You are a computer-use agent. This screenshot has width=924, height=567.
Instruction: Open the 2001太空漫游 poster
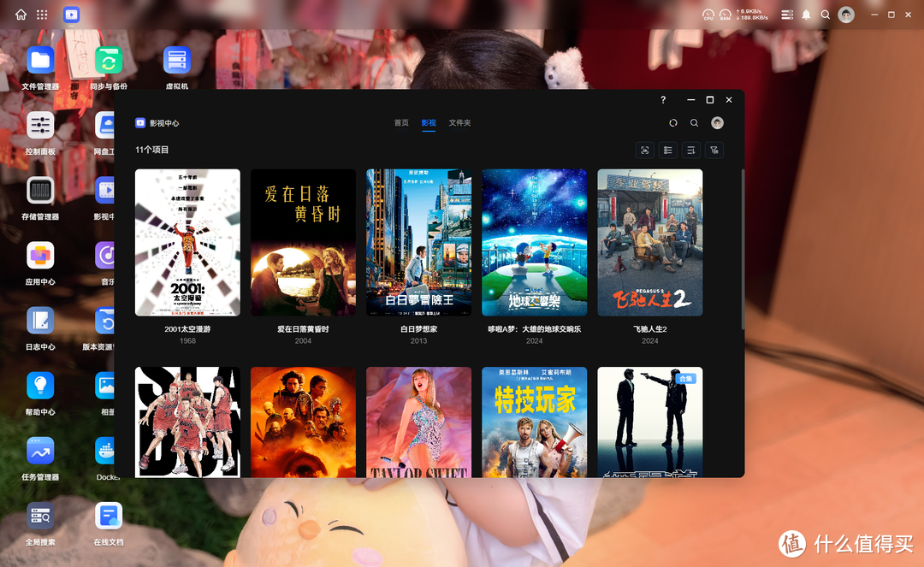tap(187, 243)
